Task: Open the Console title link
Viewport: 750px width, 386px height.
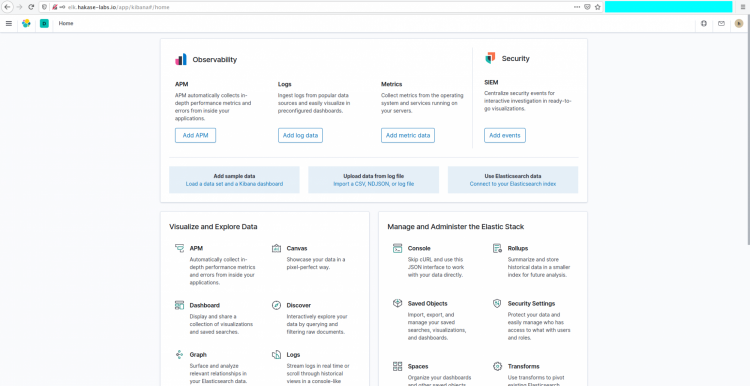Action: (x=419, y=248)
